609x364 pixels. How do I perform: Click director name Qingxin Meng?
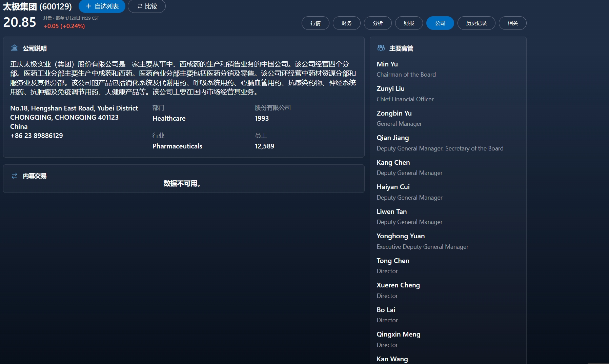pos(399,334)
